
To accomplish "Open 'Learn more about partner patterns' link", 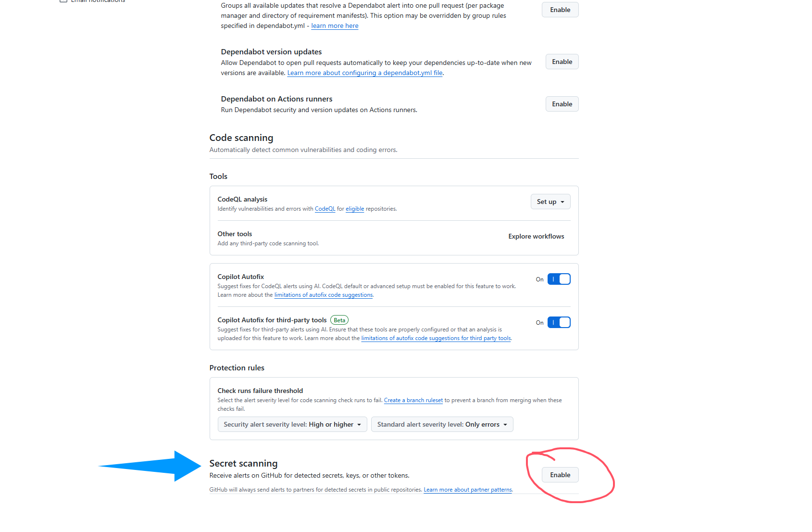I will tap(468, 490).
